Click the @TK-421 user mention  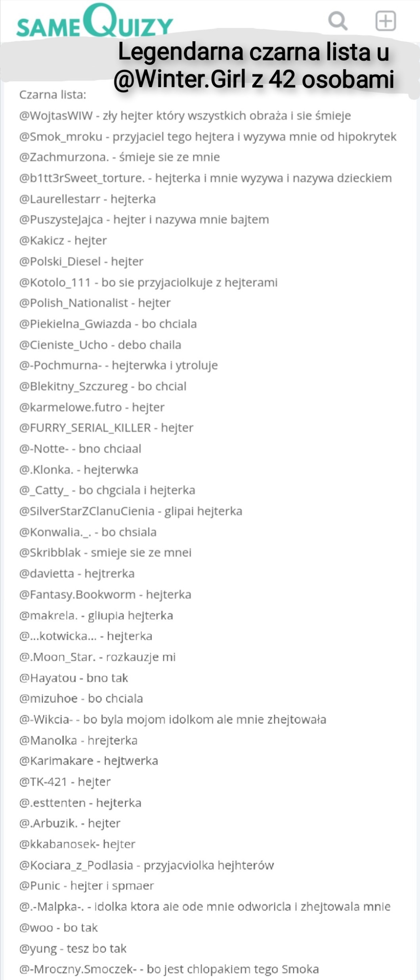coord(43,782)
